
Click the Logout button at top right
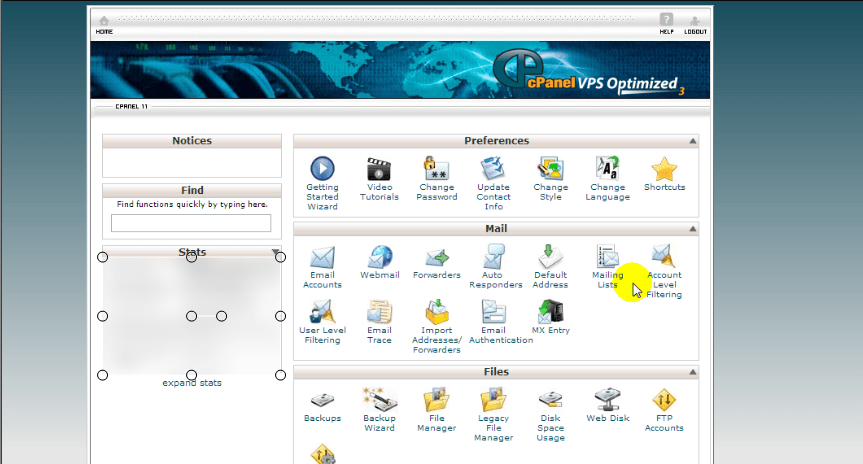click(695, 23)
